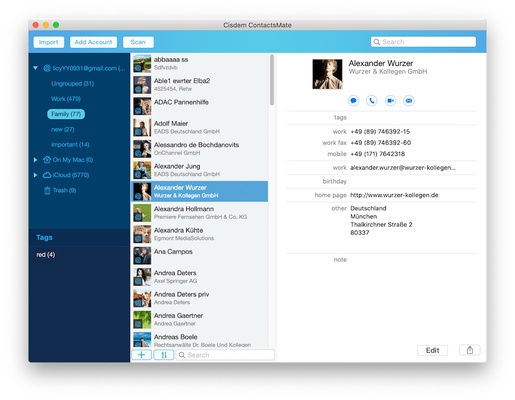Click the Import button
This screenshot has width=515, height=400.
tap(49, 42)
